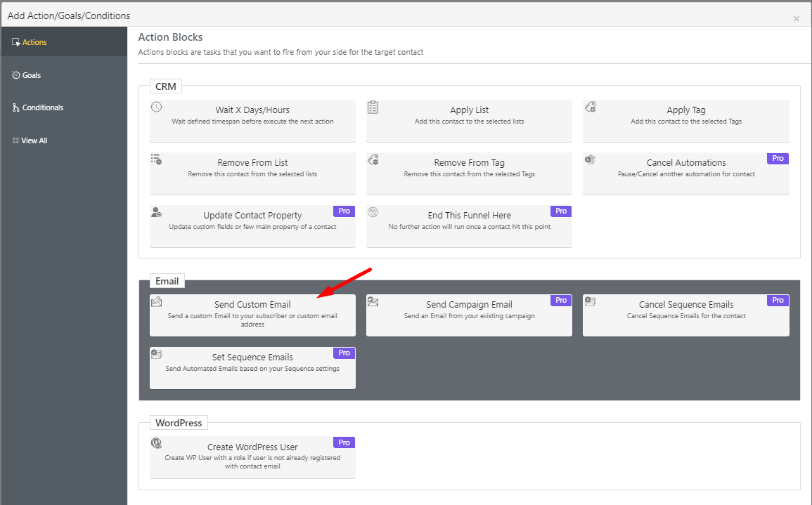Select the Remove From List icon
Image resolution: width=812 pixels, height=505 pixels.
click(x=155, y=158)
